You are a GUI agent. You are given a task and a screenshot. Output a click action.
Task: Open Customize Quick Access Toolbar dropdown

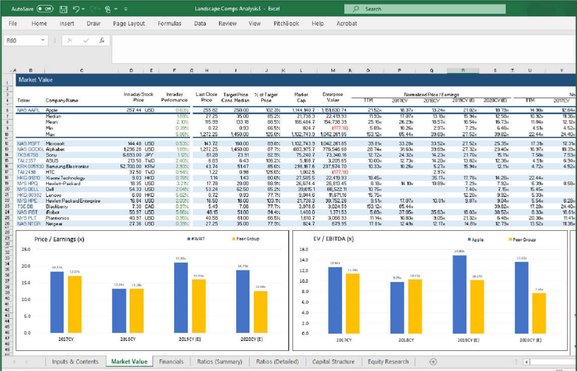(125, 9)
